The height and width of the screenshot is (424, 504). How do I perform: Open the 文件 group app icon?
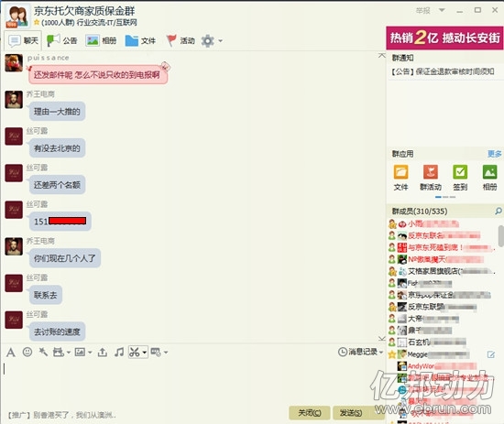[400, 178]
